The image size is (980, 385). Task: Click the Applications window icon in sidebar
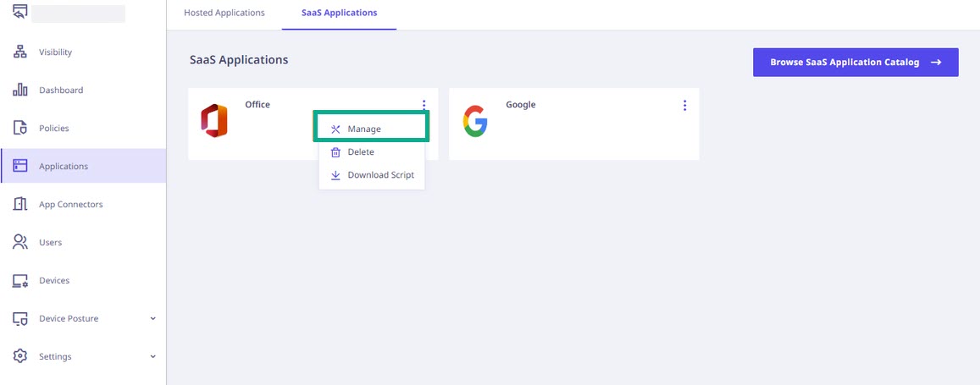tap(20, 166)
